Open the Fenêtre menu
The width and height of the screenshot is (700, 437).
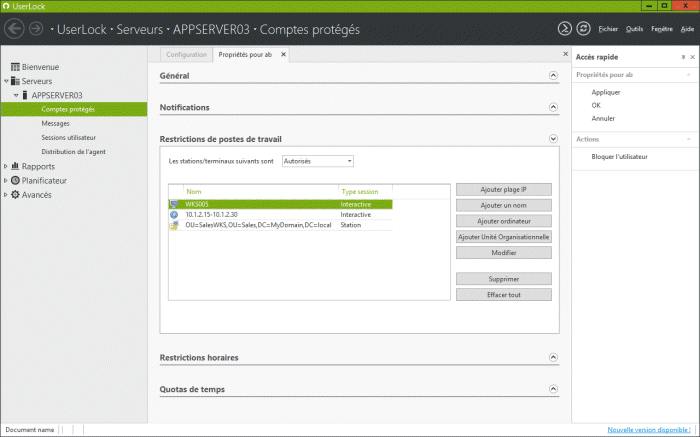[x=662, y=29]
